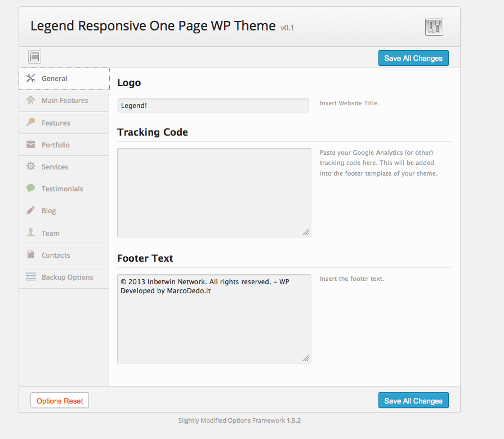
Task: Open the Features tab
Action: pyautogui.click(x=56, y=123)
